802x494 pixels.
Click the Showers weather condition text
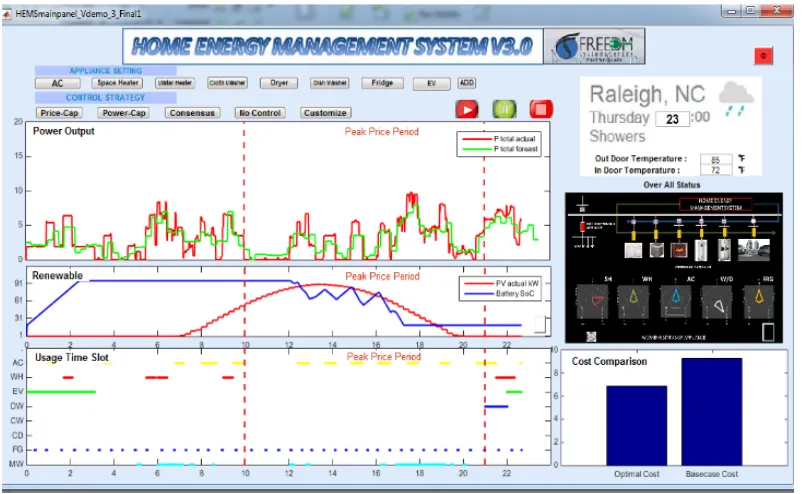pyautogui.click(x=617, y=137)
